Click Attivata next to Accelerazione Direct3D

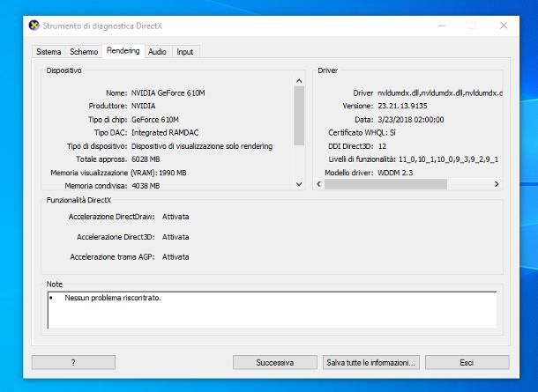pyautogui.click(x=176, y=237)
